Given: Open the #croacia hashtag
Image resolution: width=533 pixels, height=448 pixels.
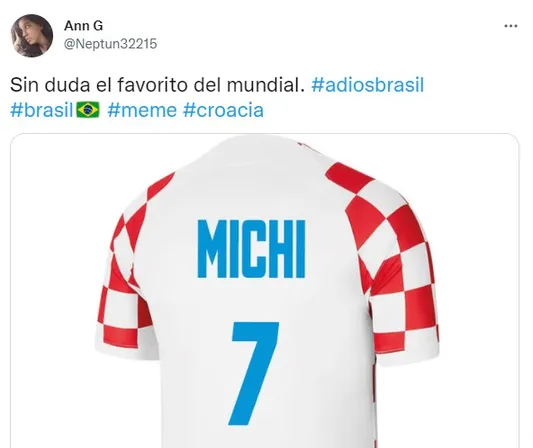Looking at the screenshot, I should pos(223,110).
